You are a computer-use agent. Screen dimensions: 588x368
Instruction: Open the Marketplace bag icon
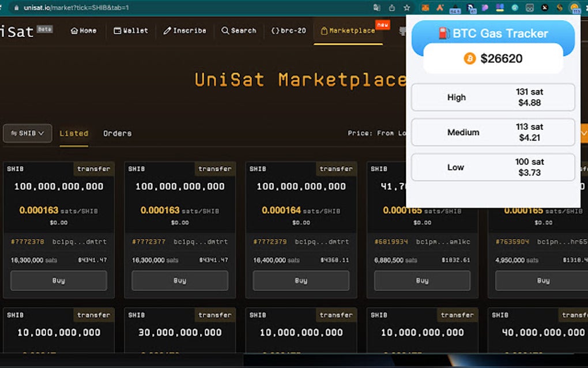click(x=323, y=31)
